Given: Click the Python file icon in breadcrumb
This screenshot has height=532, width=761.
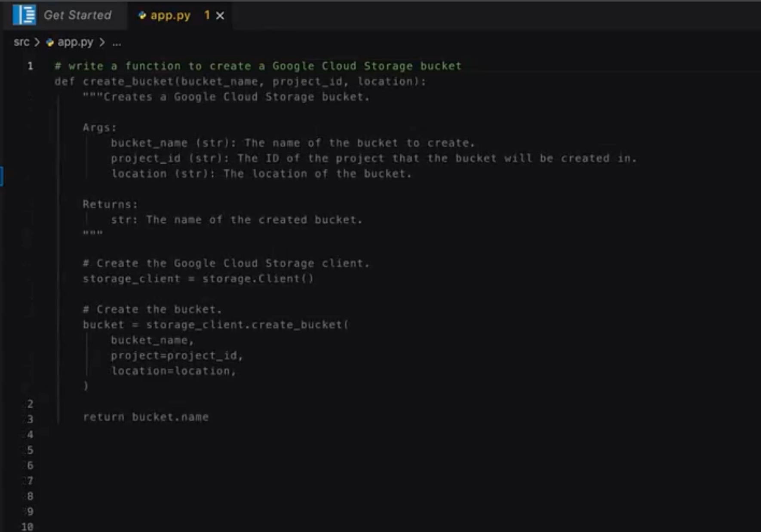Looking at the screenshot, I should tap(50, 43).
